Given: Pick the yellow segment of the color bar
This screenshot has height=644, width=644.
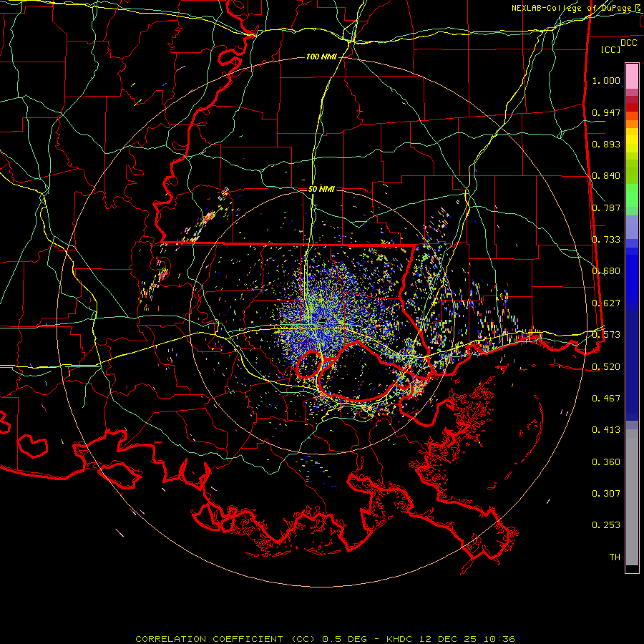Looking at the screenshot, I should tap(632, 140).
